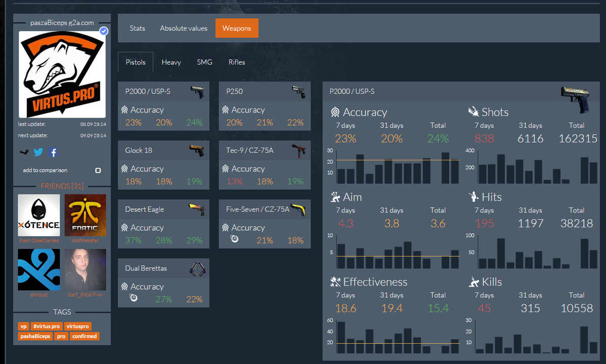
Task: Tick the add to comparison checkbox
Action: tap(98, 170)
